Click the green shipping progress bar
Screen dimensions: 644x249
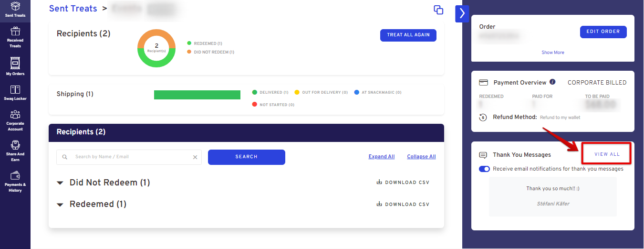tap(197, 95)
